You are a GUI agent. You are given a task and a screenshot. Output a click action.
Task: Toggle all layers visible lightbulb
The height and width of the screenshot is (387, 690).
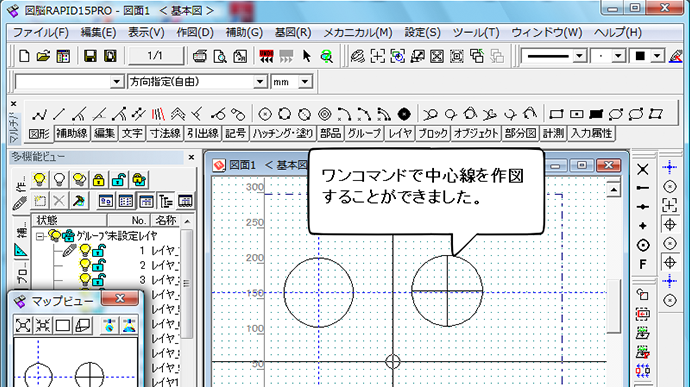pos(39,180)
